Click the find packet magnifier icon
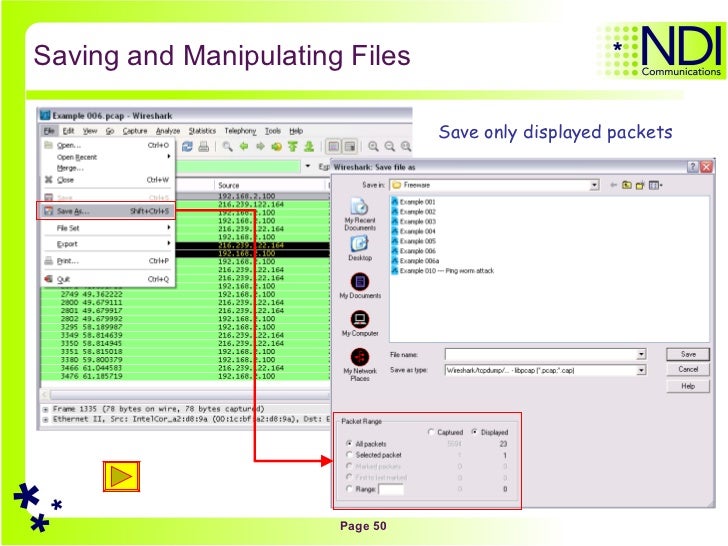The height and width of the screenshot is (546, 728). pos(228,147)
